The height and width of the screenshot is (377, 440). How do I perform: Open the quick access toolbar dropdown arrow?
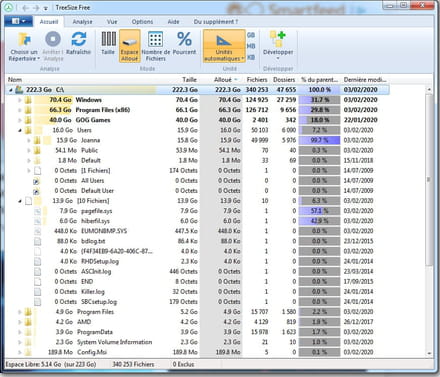(46, 8)
